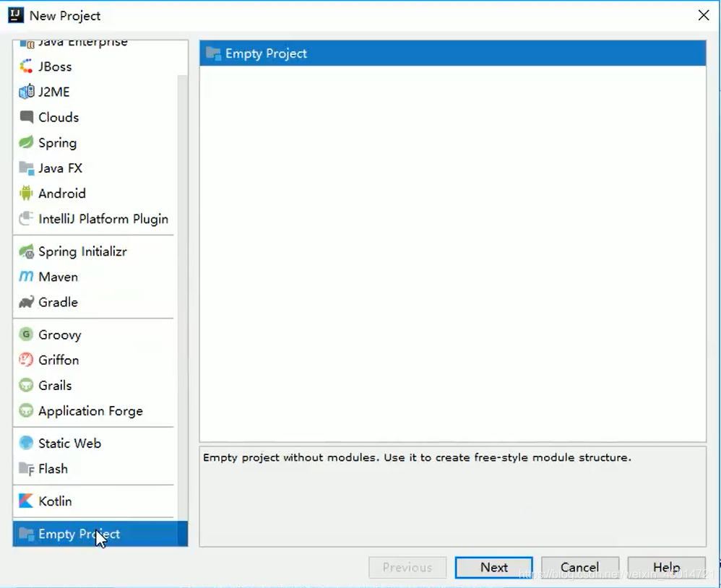The width and height of the screenshot is (721, 588).
Task: Click the Static Web globe icon
Action: point(26,444)
